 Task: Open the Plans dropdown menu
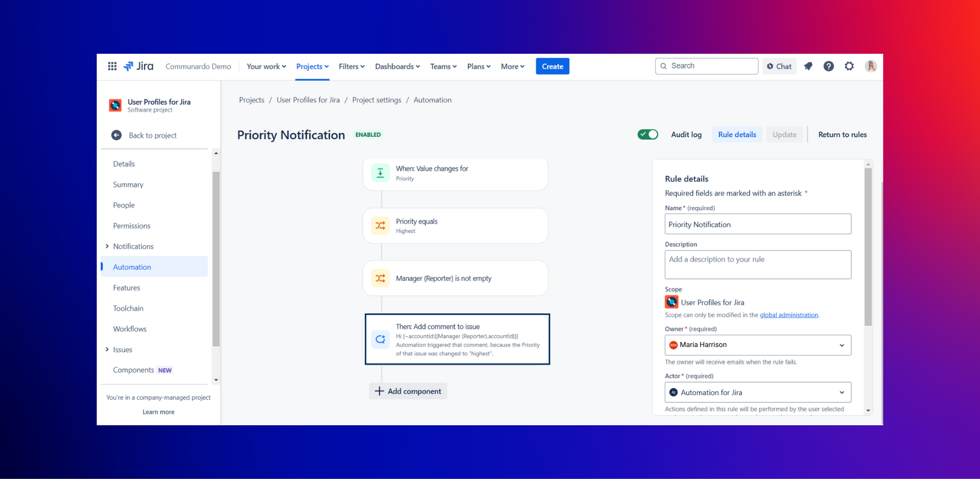point(479,67)
